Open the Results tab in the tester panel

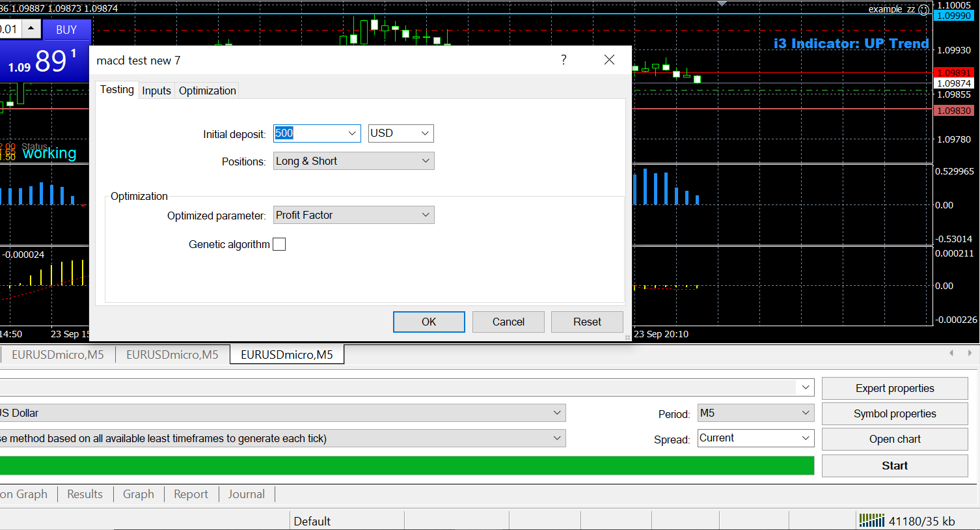click(x=85, y=494)
